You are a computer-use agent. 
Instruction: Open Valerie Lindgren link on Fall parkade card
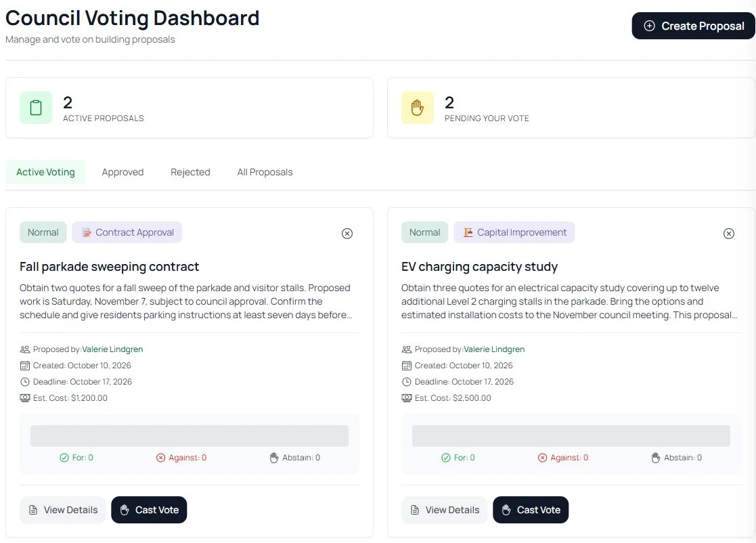tap(112, 349)
